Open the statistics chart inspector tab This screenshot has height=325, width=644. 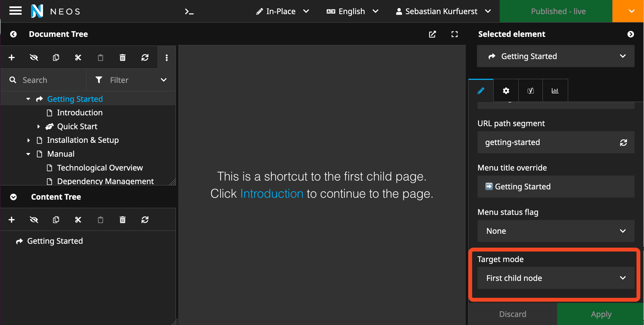[x=555, y=91]
